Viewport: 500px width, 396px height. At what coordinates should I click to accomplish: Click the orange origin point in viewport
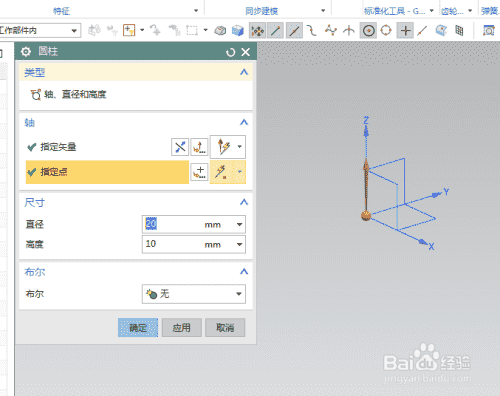pos(366,216)
